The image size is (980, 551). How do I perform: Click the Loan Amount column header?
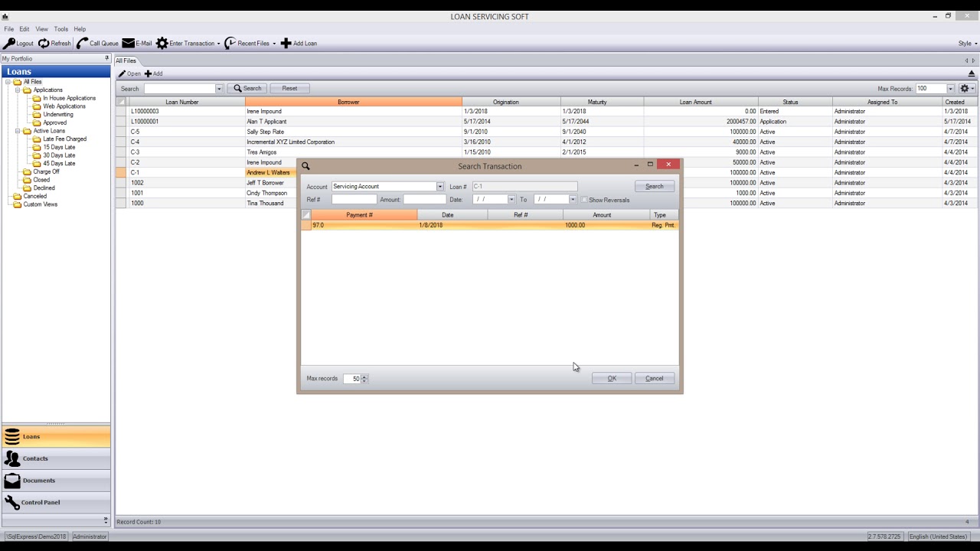(x=701, y=102)
